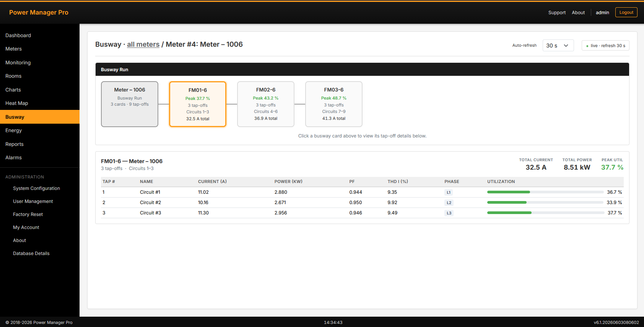Select the FM01-6 busway card
The image size is (644, 327).
pos(198,104)
